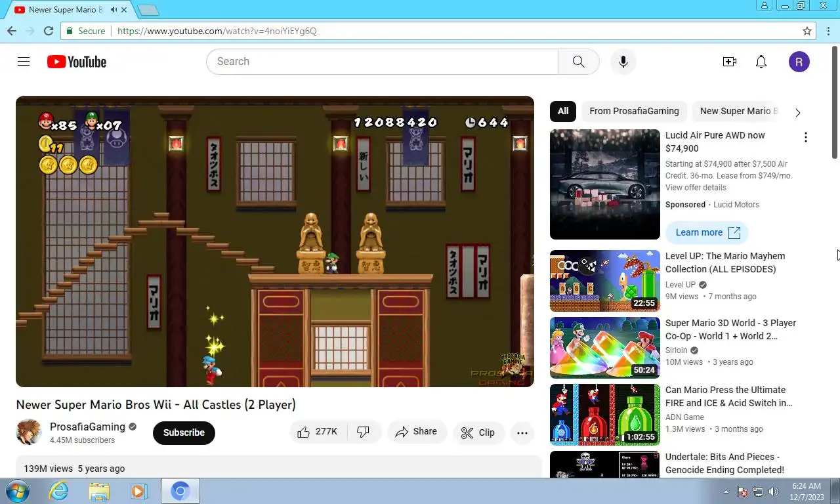
Task: Go to YouTube home via logo
Action: (x=77, y=62)
